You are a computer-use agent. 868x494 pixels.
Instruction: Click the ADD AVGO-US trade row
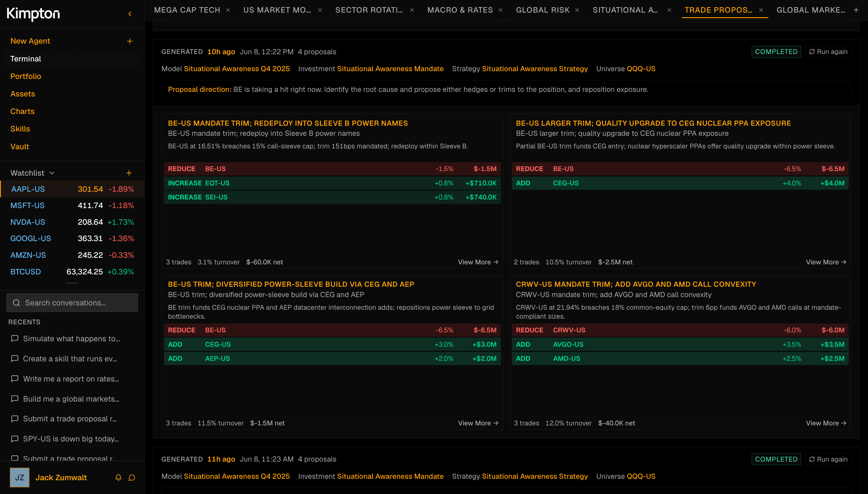tap(680, 344)
